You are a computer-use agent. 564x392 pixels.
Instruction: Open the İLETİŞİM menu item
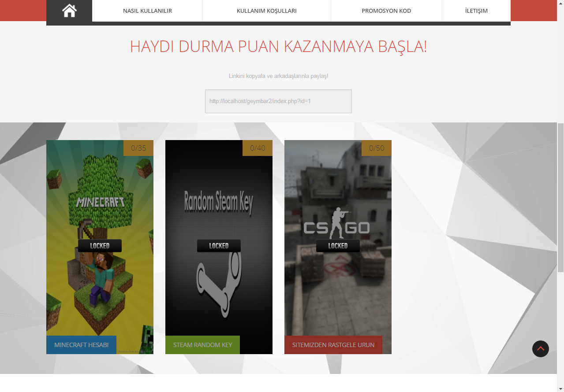[476, 11]
